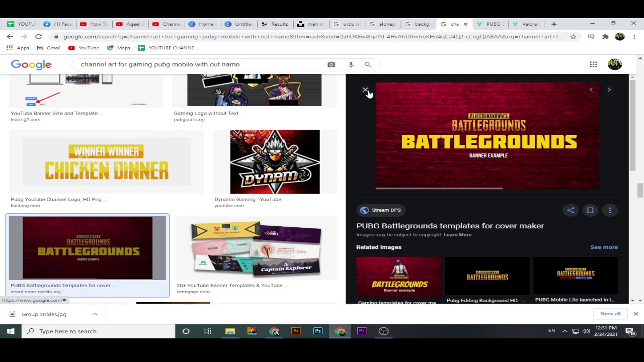Share the previewed PUBG image

(x=571, y=210)
